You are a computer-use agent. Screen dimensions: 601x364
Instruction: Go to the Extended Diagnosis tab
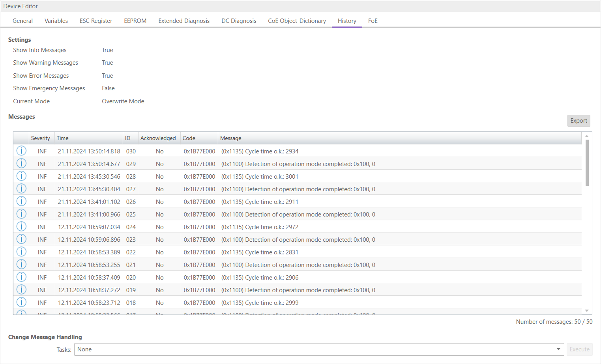click(184, 21)
